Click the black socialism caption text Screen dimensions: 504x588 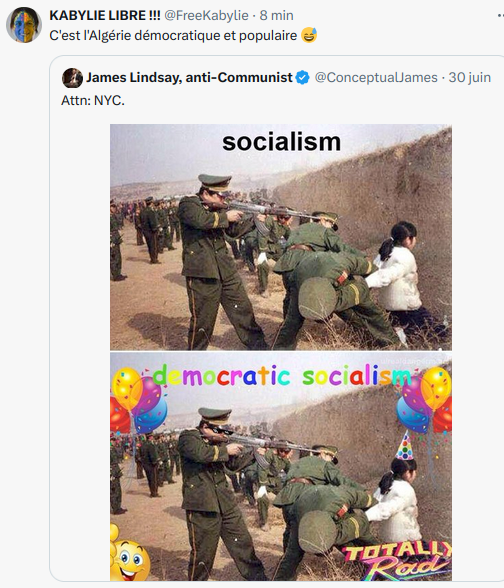tap(282, 142)
